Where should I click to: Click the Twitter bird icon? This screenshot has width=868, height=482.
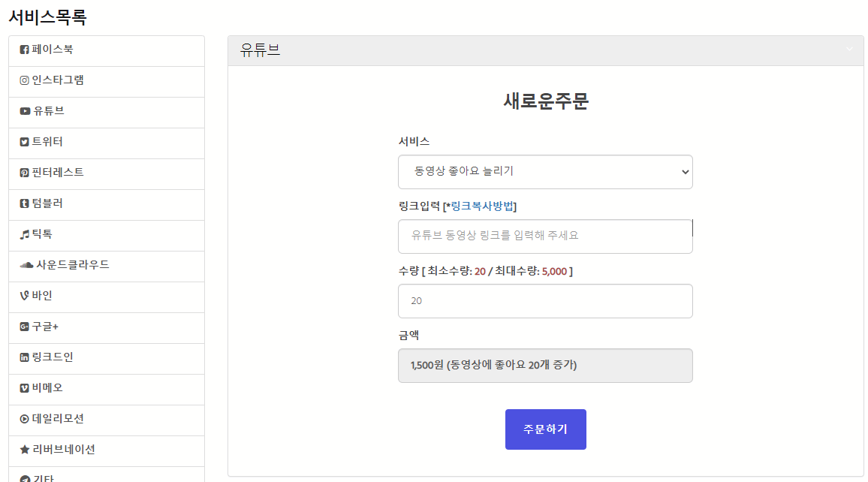pyautogui.click(x=24, y=142)
